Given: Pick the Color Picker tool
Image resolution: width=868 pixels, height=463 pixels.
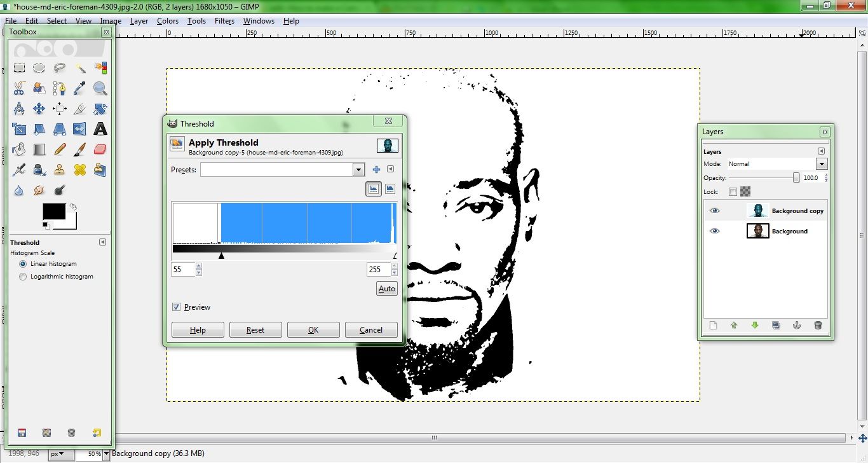Looking at the screenshot, I should click(x=80, y=88).
